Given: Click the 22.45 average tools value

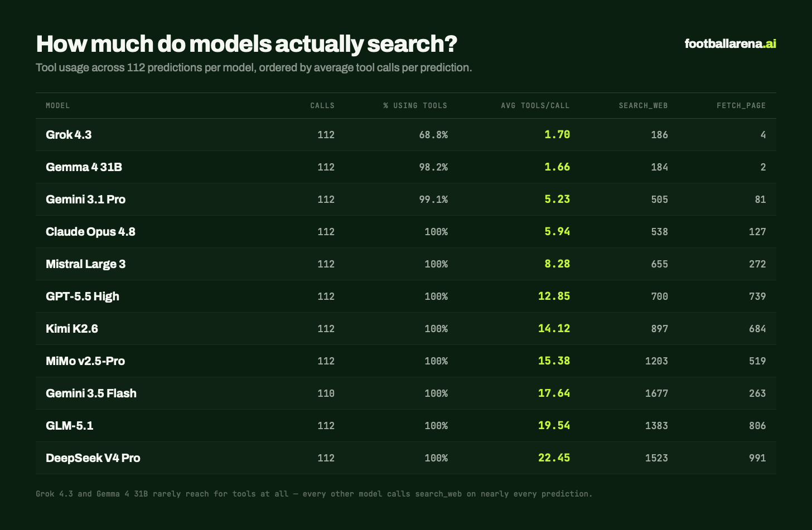Looking at the screenshot, I should 554,458.
